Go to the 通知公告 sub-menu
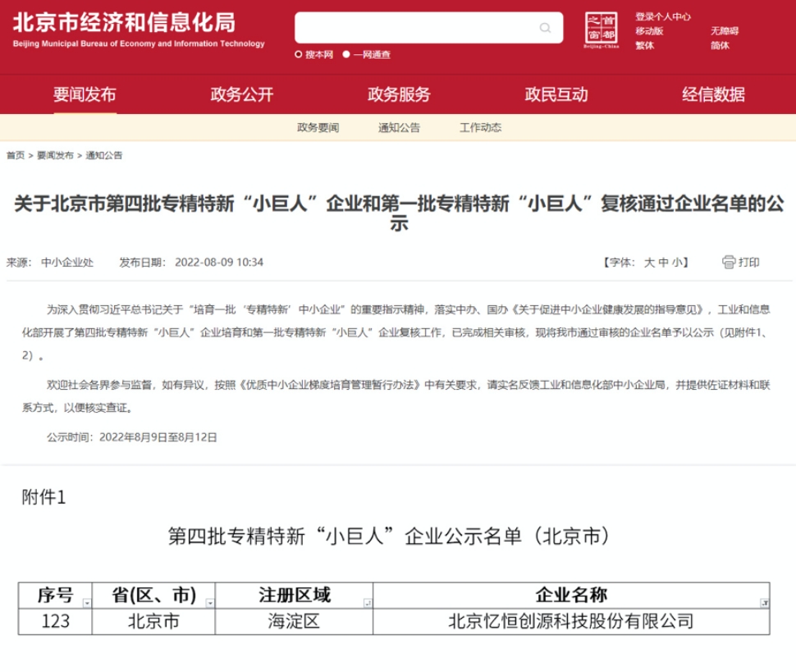796x672 pixels. pyautogui.click(x=399, y=127)
